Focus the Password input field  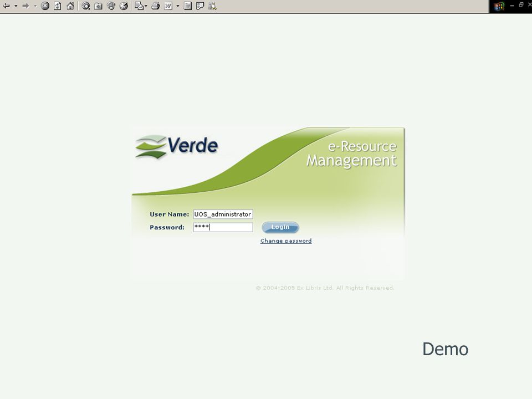pos(223,227)
